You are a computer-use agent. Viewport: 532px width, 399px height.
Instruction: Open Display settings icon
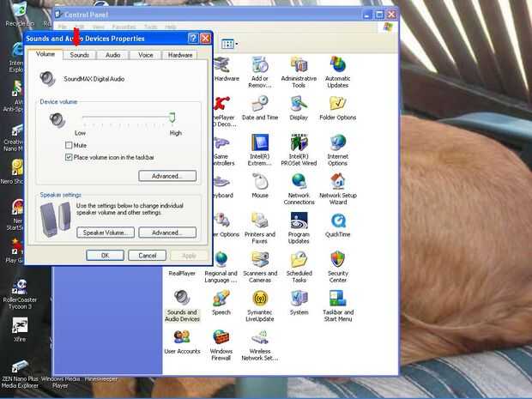299,108
